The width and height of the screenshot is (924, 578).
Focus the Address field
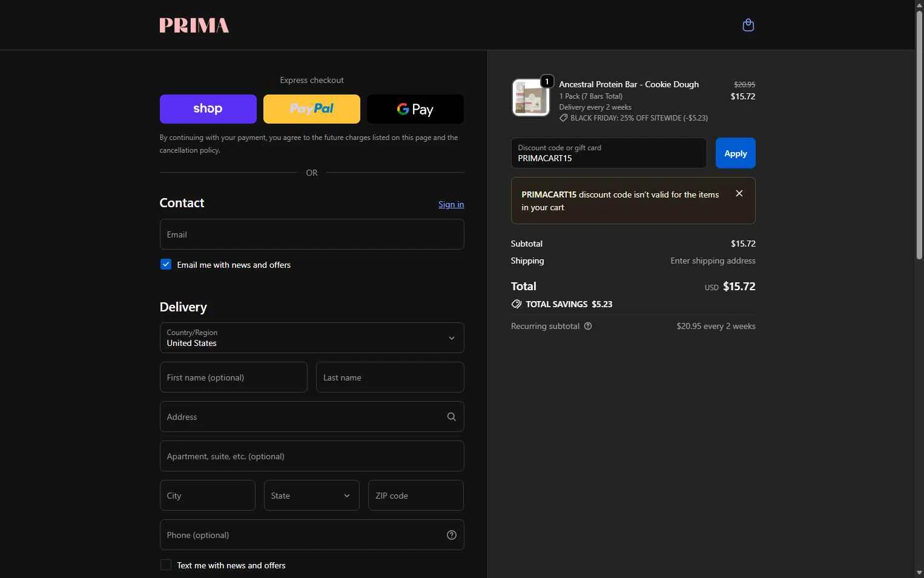(x=312, y=417)
